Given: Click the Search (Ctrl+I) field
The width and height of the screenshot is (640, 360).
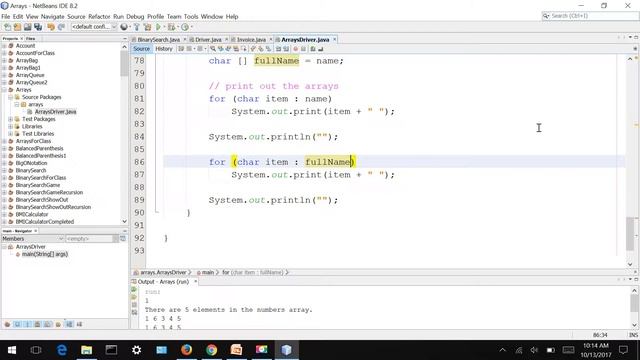Looking at the screenshot, I should (x=590, y=16).
